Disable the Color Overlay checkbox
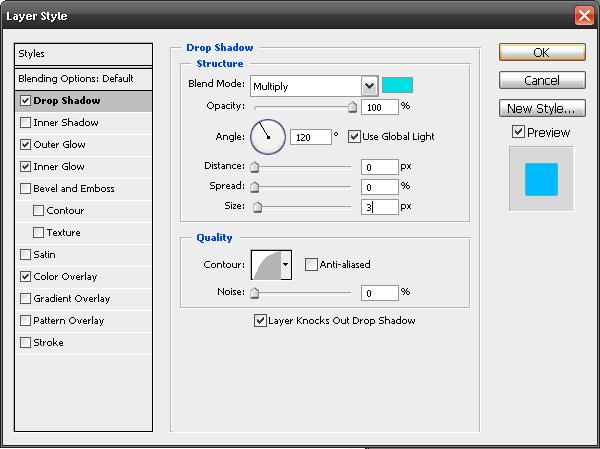Viewport: 600px width, 449px height. coord(25,276)
